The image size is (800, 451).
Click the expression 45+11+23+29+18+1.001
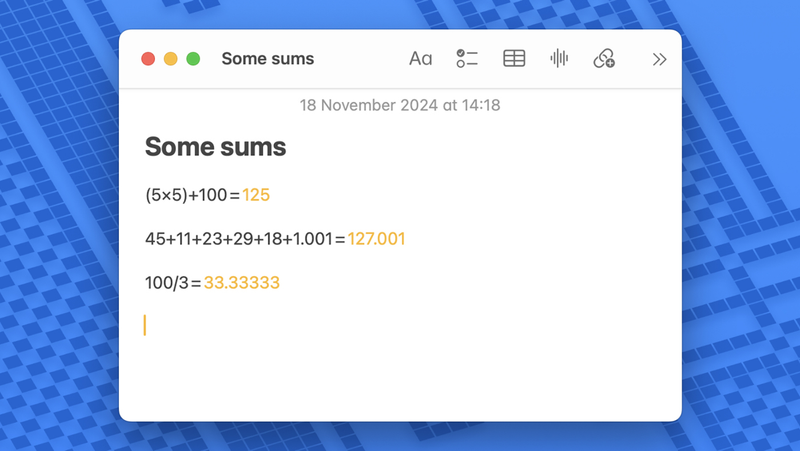point(238,239)
